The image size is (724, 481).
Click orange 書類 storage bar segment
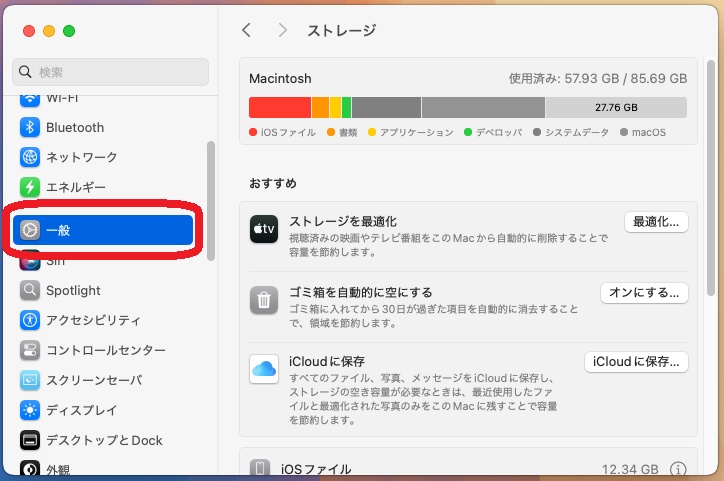point(320,108)
